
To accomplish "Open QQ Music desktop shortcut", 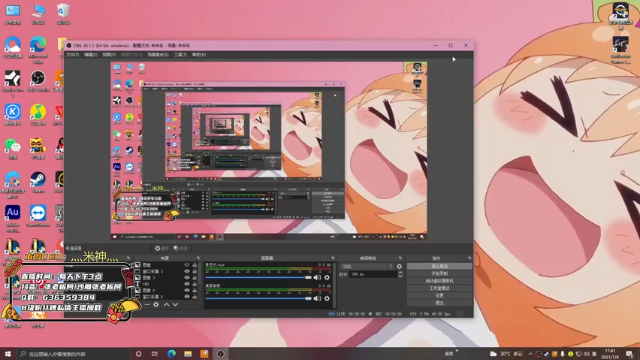I will point(38,114).
